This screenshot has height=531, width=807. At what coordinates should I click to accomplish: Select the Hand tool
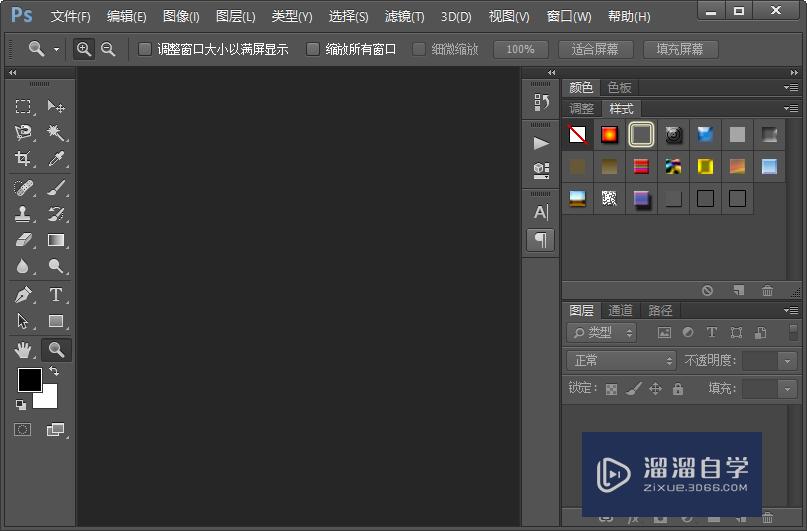[23, 350]
